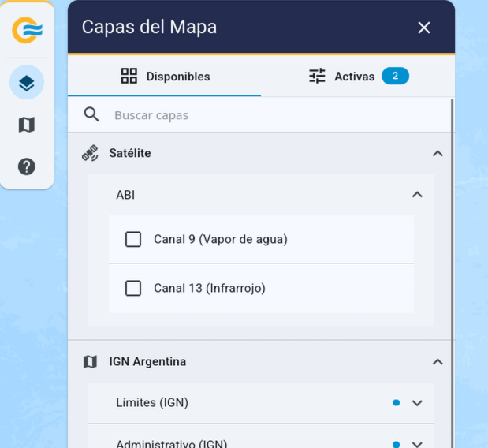Open the layers panel sidebar button
The height and width of the screenshot is (448, 488).
[x=27, y=83]
